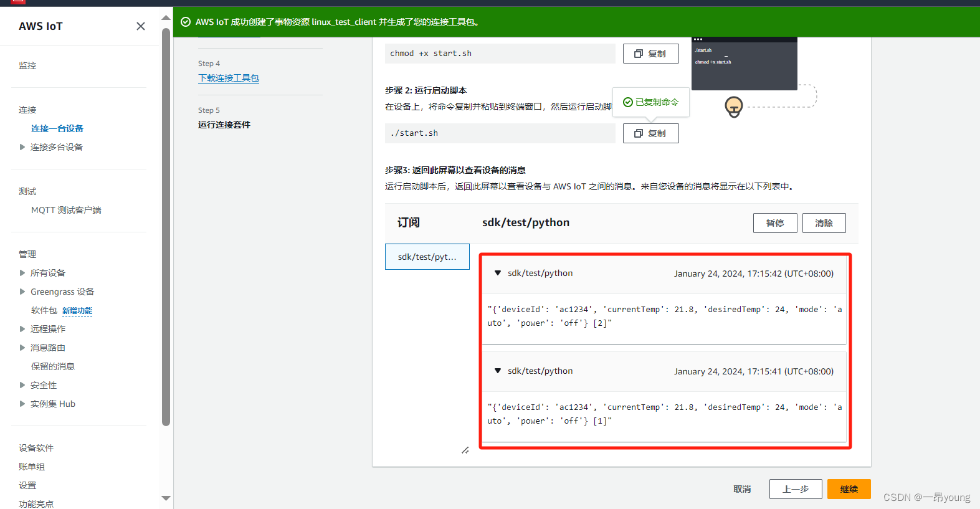Select Step 5 运行连接套件
The image size is (980, 509).
pos(224,125)
